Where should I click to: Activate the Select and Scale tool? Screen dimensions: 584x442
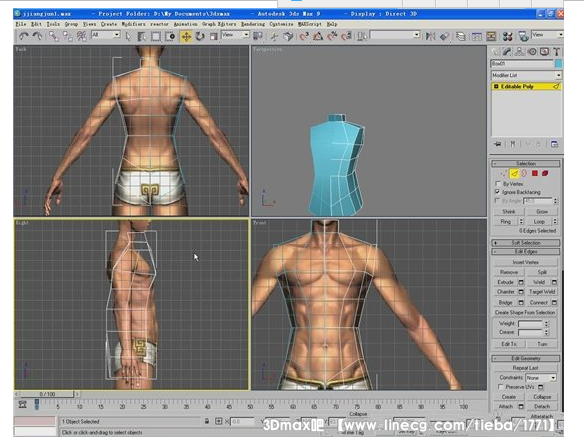(213, 36)
